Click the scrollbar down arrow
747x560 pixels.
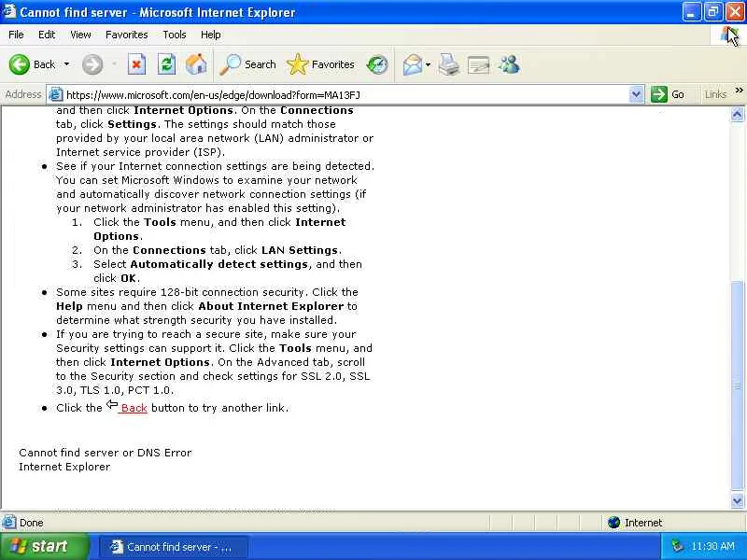(x=737, y=500)
